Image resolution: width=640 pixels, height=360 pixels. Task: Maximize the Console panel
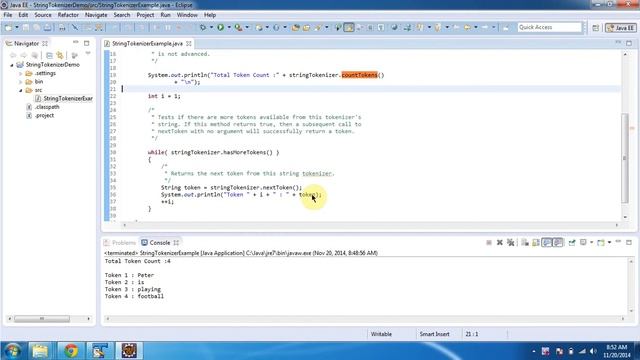[x=629, y=242]
